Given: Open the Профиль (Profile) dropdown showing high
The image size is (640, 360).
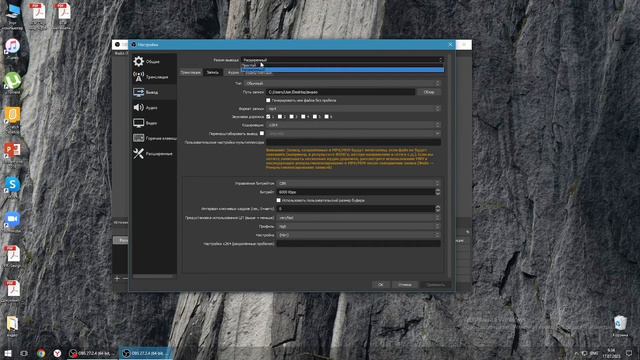Looking at the screenshot, I should click(x=359, y=226).
